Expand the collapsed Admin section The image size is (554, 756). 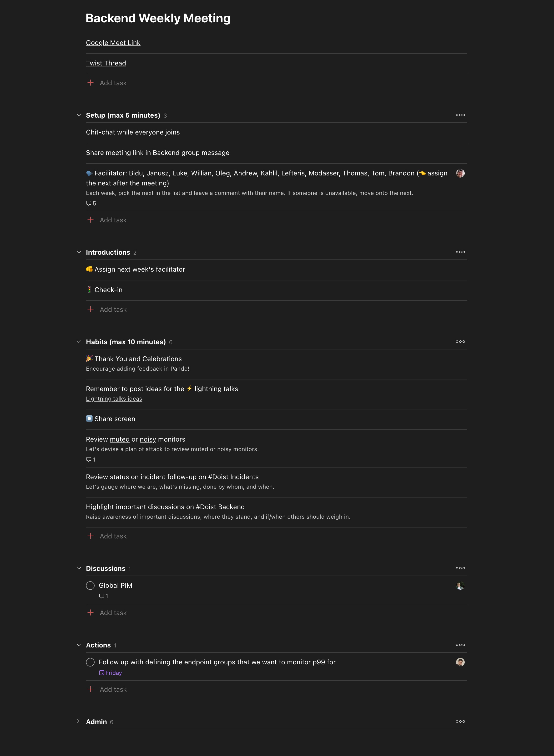pyautogui.click(x=78, y=721)
